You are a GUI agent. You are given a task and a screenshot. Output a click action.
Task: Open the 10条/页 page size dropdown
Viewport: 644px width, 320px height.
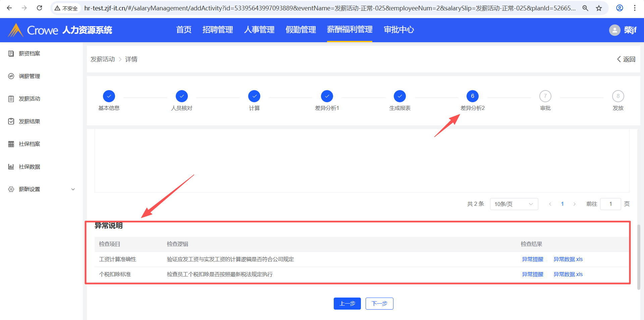tap(514, 204)
